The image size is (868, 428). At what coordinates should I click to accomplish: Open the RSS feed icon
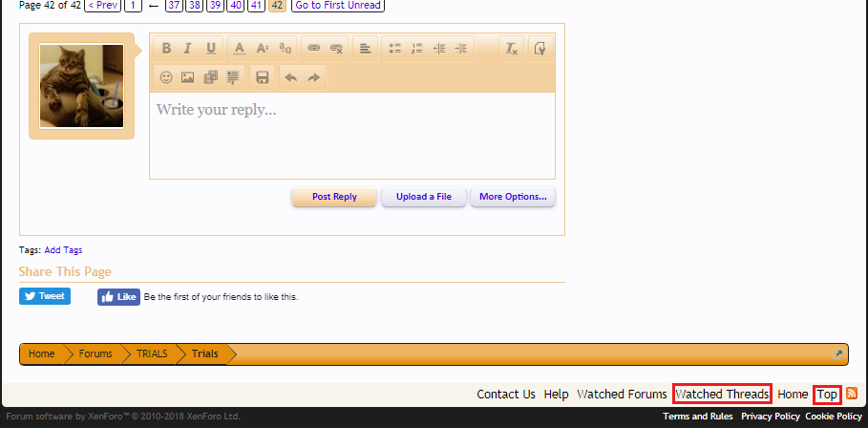coord(852,394)
